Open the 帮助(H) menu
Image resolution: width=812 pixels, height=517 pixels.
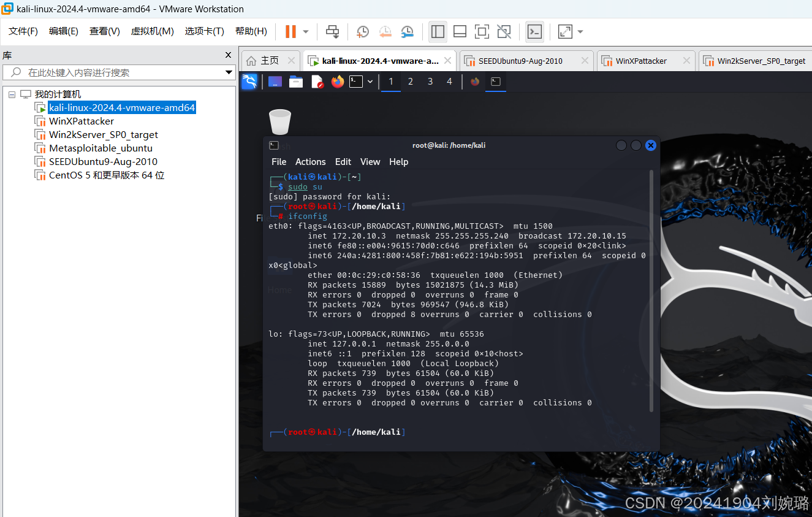tap(251, 31)
